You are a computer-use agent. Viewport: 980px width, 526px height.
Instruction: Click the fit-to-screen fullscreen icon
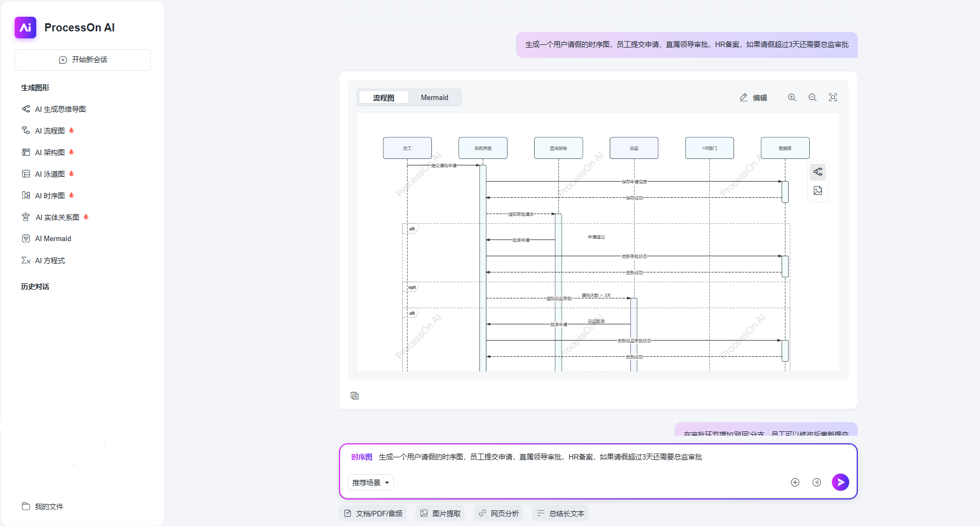833,97
